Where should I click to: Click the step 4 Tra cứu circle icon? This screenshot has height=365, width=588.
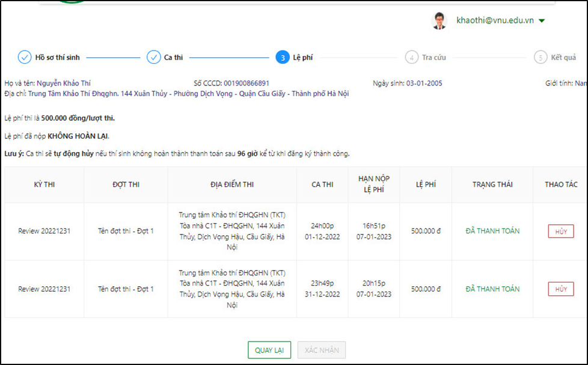(411, 58)
